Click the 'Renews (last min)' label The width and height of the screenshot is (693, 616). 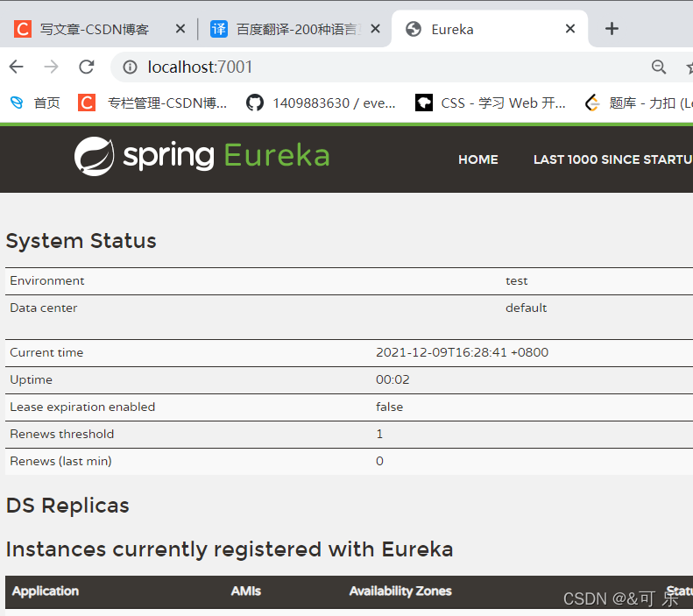[x=60, y=461]
